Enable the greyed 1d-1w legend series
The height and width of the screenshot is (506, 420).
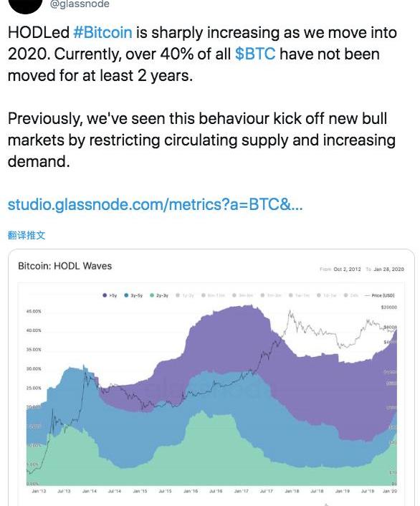(x=327, y=295)
